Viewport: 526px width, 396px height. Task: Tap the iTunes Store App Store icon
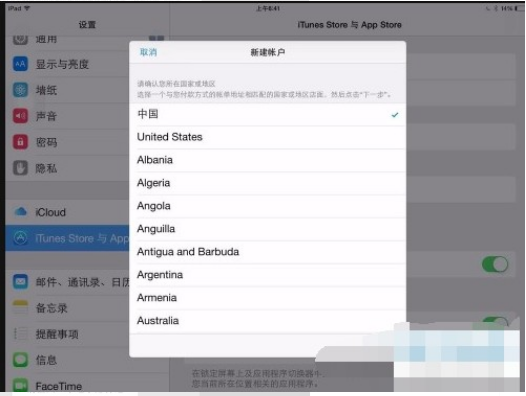(20, 238)
